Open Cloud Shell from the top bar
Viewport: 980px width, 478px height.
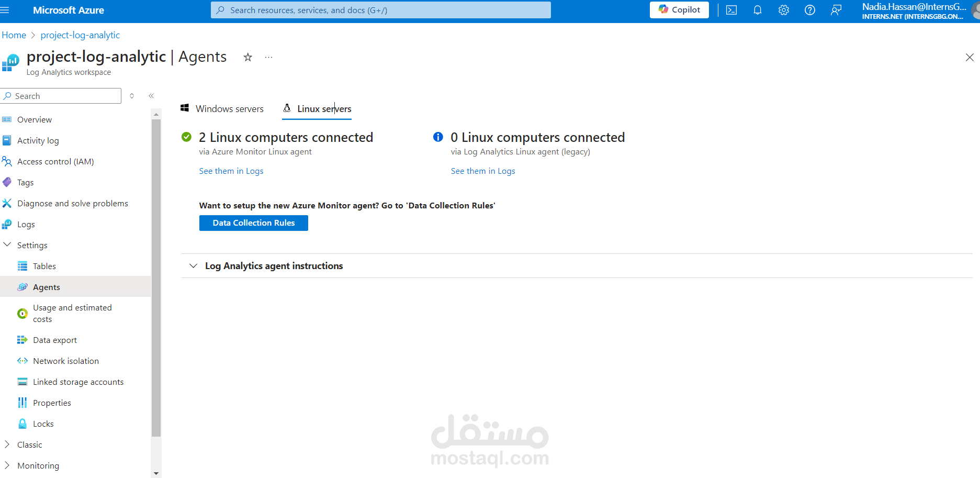pos(731,10)
